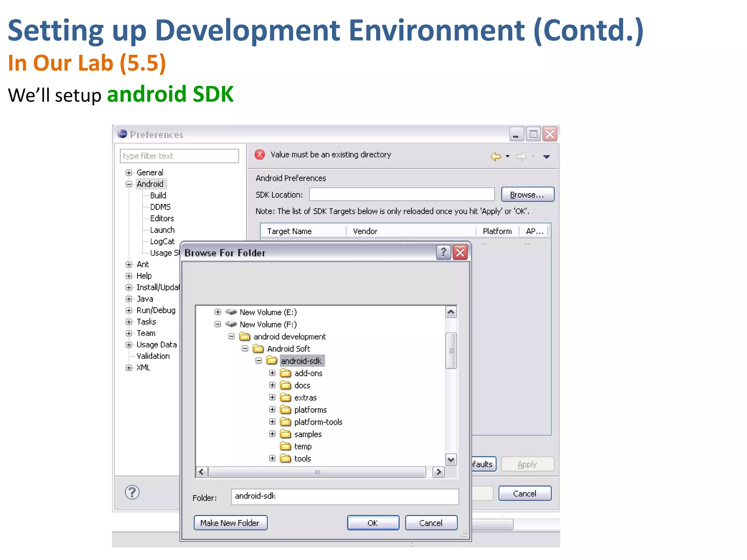This screenshot has height=560, width=747.
Task: Click the add-ons folder icon
Action: 286,373
